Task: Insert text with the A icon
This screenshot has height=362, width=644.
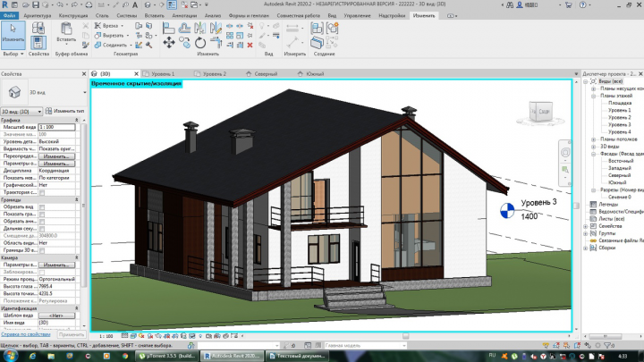Action: tap(135, 5)
